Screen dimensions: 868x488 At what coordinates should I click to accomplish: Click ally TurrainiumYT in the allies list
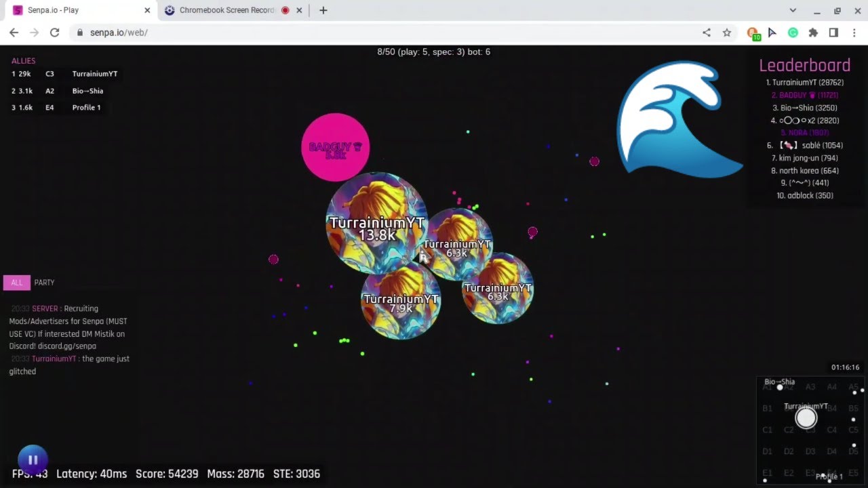coord(95,74)
